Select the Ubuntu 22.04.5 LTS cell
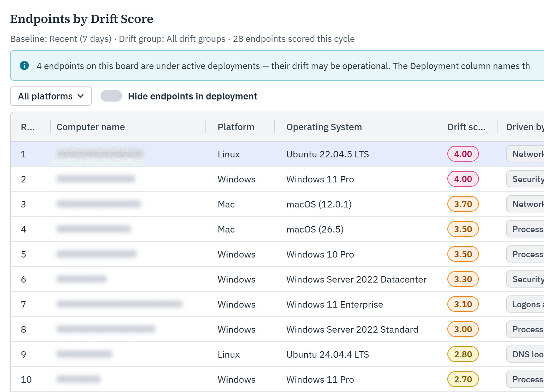The image size is (544, 392). point(327,154)
